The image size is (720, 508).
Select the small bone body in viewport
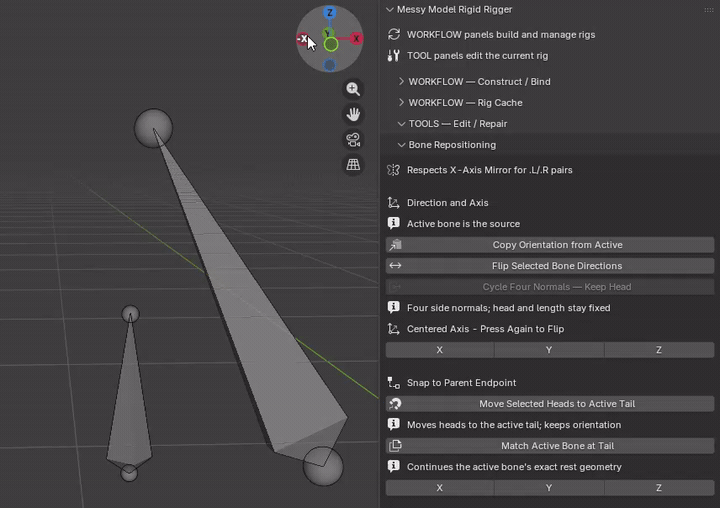pos(129,404)
